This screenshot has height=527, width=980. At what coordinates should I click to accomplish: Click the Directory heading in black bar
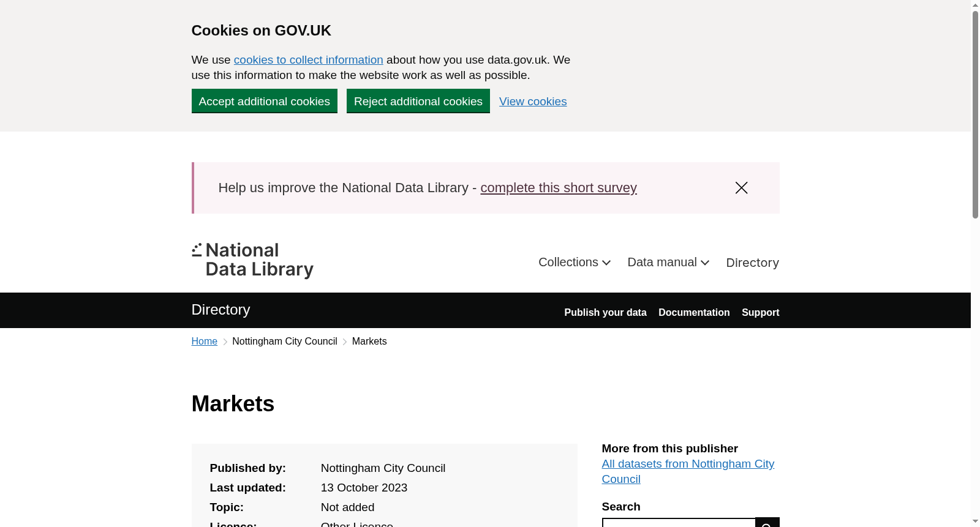pyautogui.click(x=221, y=310)
